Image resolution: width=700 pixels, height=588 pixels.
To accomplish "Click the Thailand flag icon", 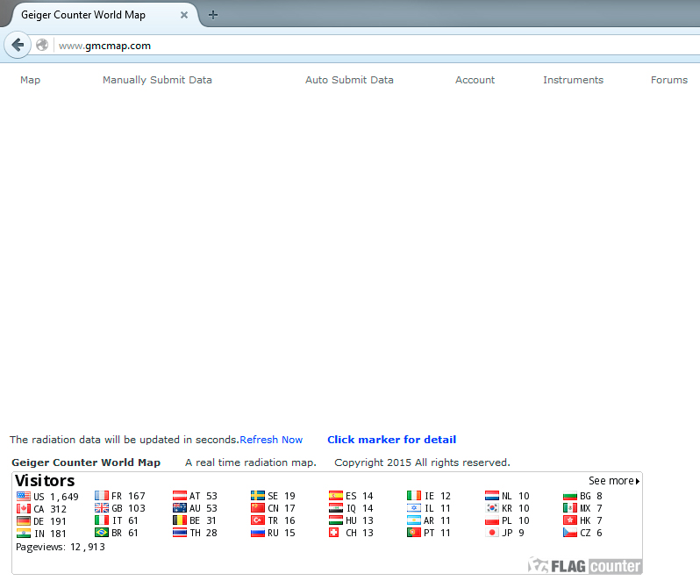I will tap(180, 533).
